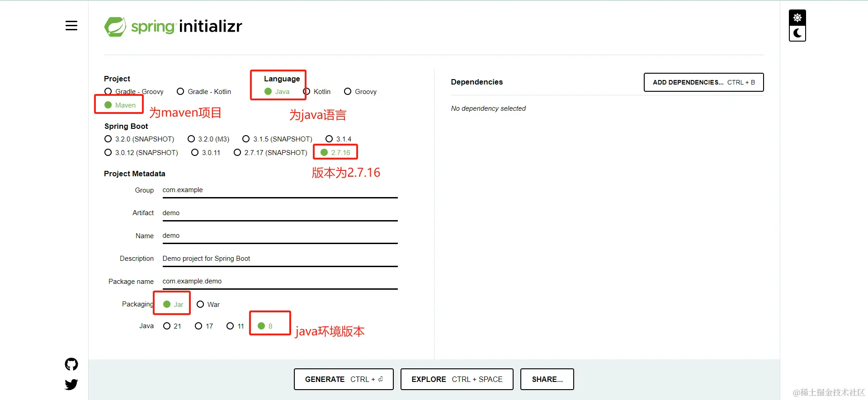Select Gradle - Groovy project type
The width and height of the screenshot is (868, 400).
[x=134, y=92]
